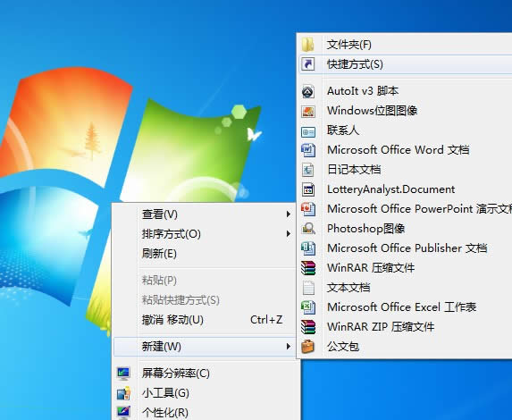Viewport: 512px width, 420px height.
Task: Click the folder icon beside 文件夹(F)
Action: click(308, 45)
